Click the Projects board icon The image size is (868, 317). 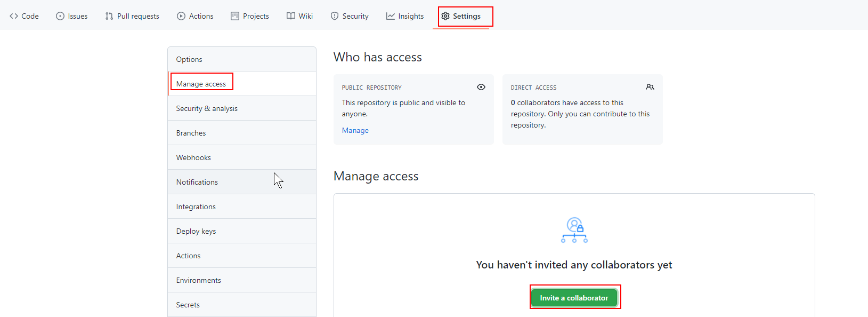(235, 16)
